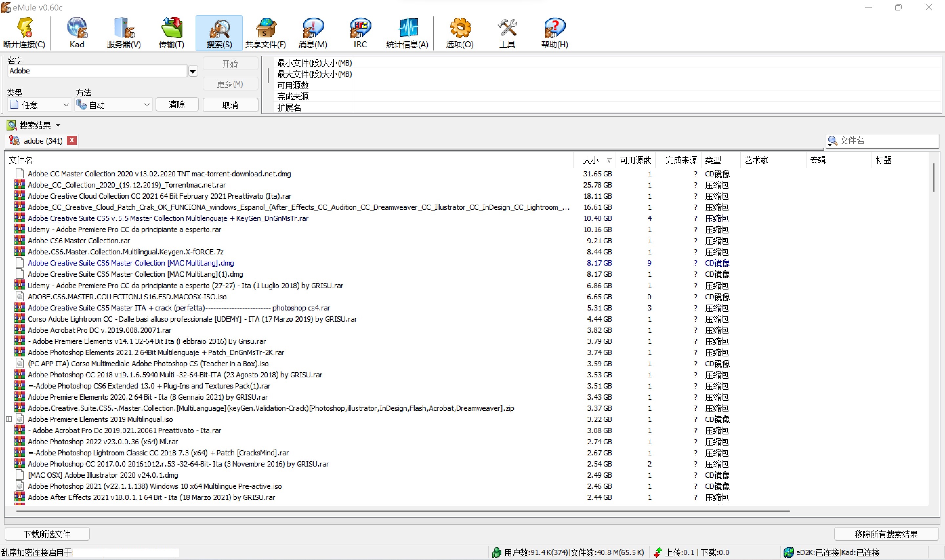
Task: Sort by album (专辑) column header
Action: click(839, 160)
